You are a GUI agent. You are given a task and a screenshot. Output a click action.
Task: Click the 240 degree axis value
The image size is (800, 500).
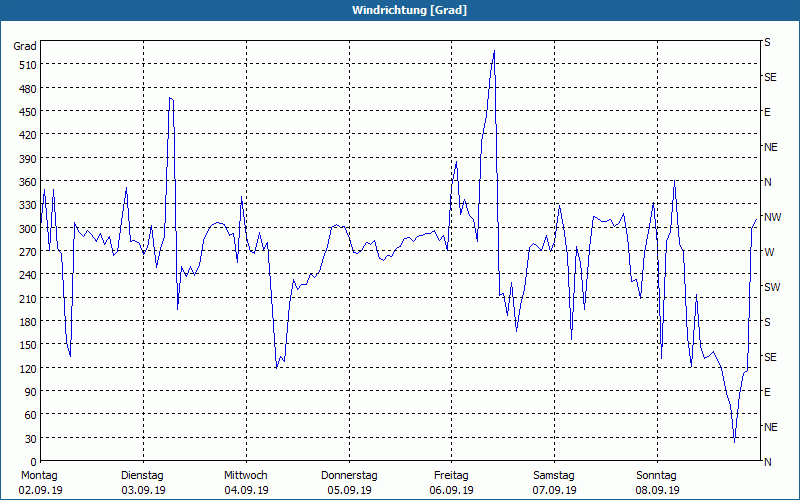28,275
